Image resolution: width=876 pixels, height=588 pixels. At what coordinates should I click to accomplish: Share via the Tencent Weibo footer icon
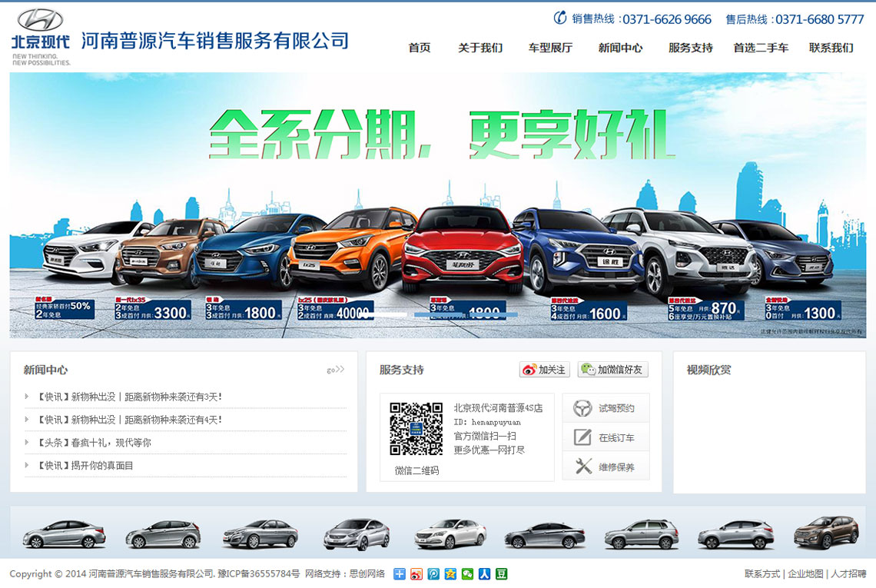(433, 574)
